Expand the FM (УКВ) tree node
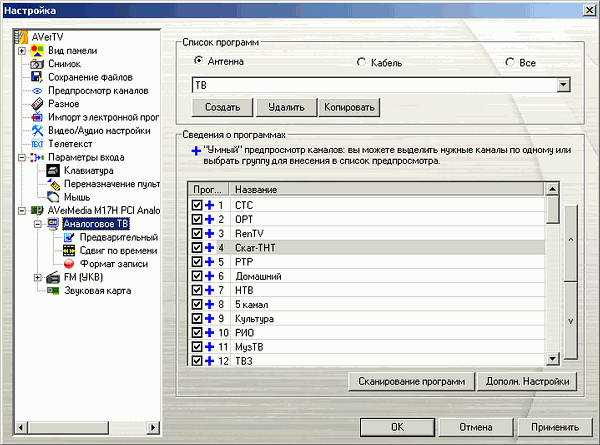This screenshot has width=600, height=445. pos(38,277)
